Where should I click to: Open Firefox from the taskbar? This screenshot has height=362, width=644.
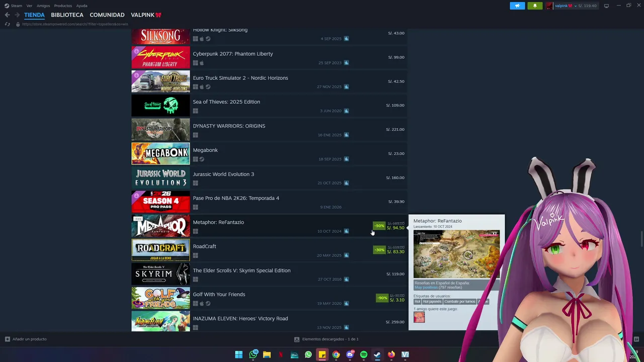tap(391, 354)
